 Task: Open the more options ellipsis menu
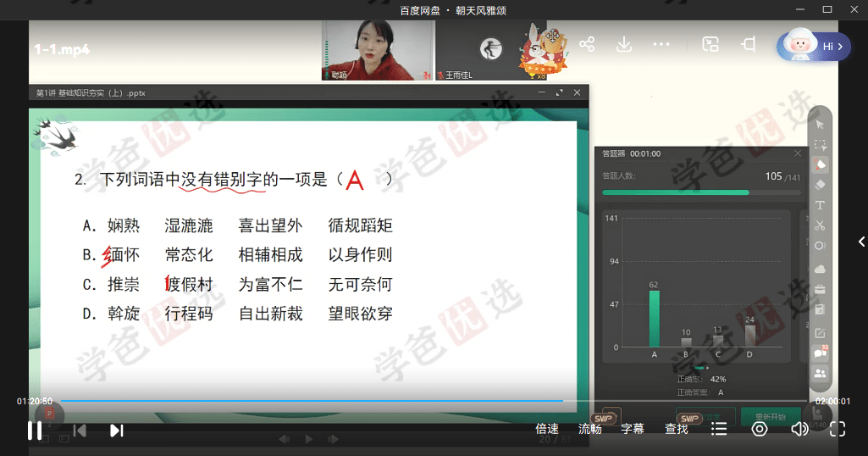click(661, 44)
